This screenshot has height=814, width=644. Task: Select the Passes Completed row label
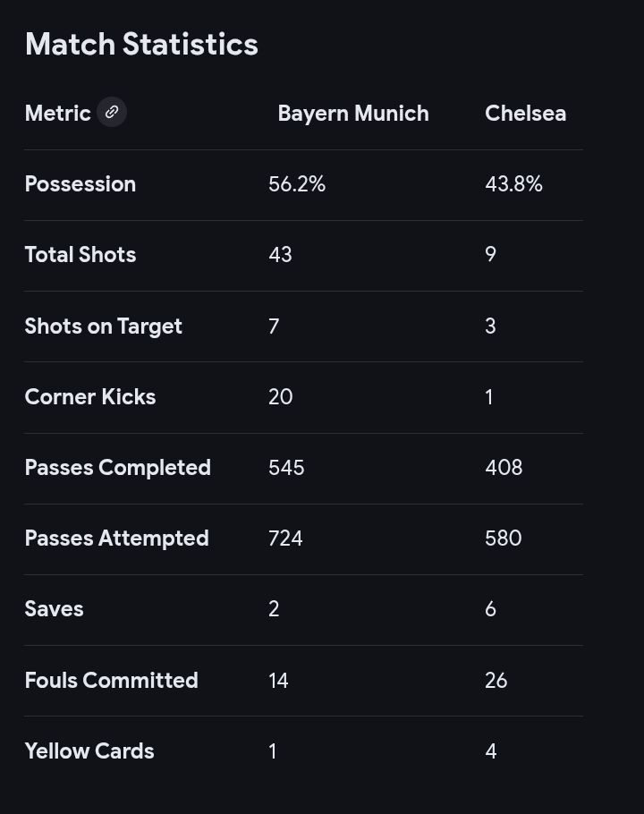(x=118, y=468)
